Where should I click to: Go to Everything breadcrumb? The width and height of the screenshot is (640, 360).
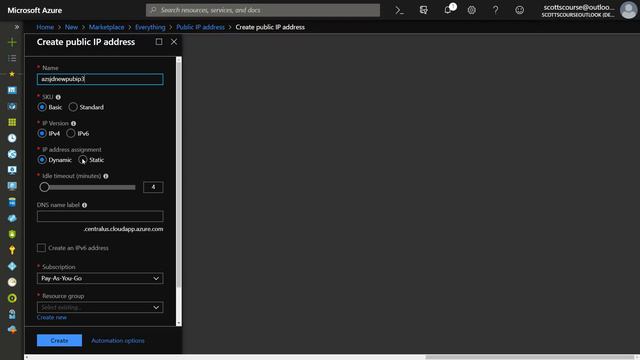tap(150, 27)
